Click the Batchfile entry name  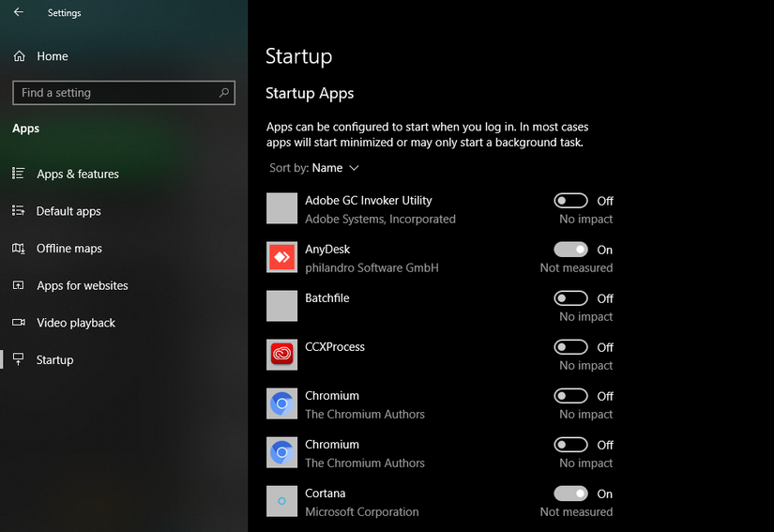tap(327, 298)
